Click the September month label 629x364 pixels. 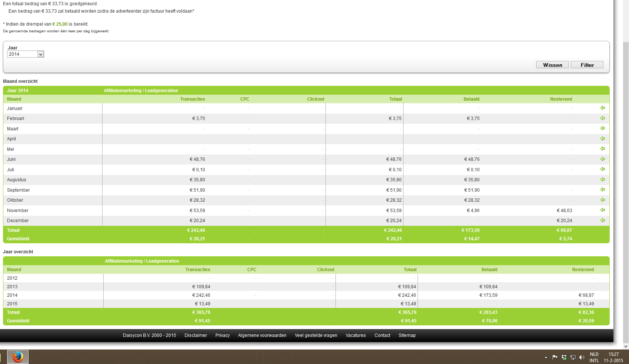pos(19,190)
